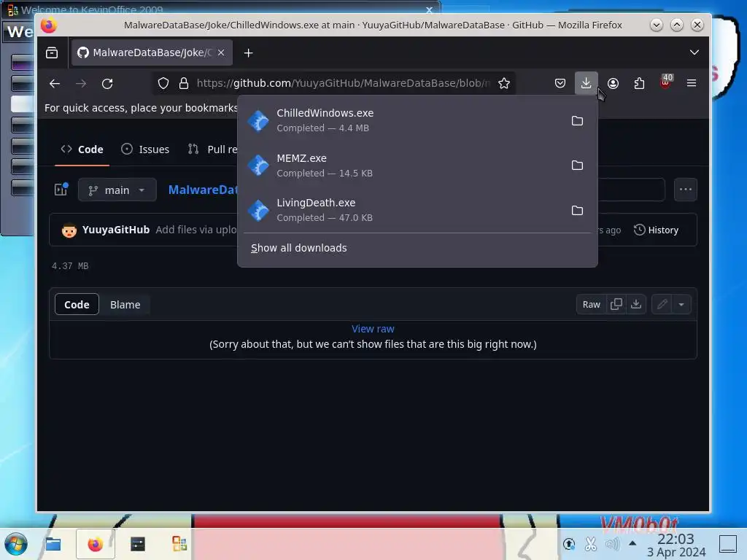747x560 pixels.
Task: Open the Windows-style Start button
Action: click(16, 543)
